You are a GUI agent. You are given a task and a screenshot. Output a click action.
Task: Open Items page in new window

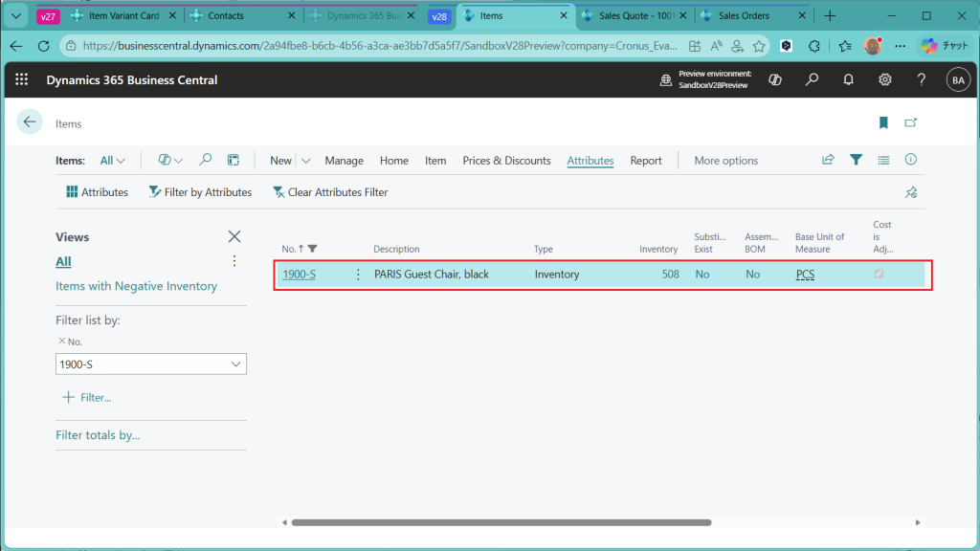point(911,122)
